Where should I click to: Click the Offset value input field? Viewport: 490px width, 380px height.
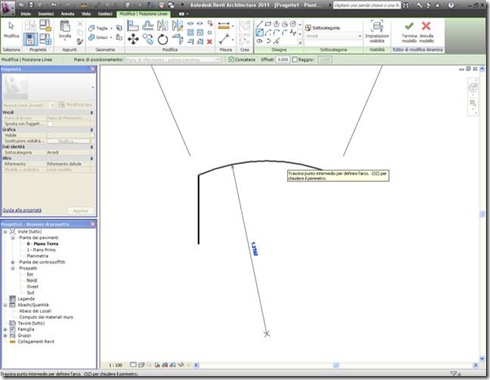tap(283, 60)
